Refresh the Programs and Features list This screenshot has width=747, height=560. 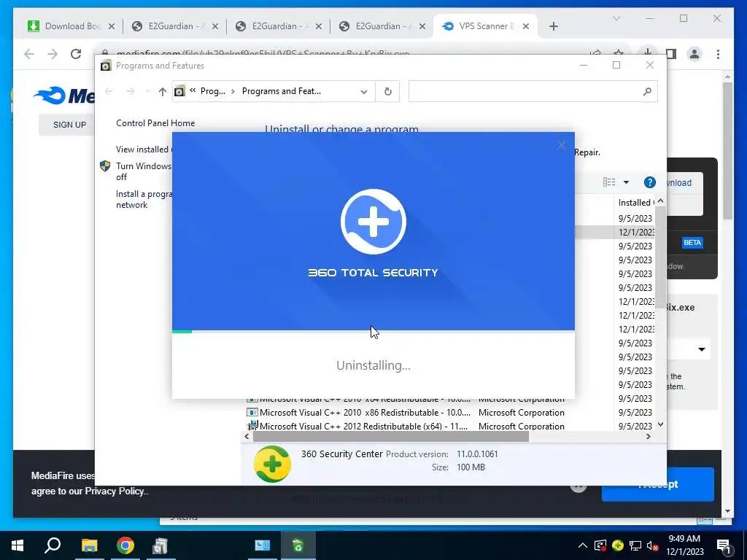[x=388, y=91]
